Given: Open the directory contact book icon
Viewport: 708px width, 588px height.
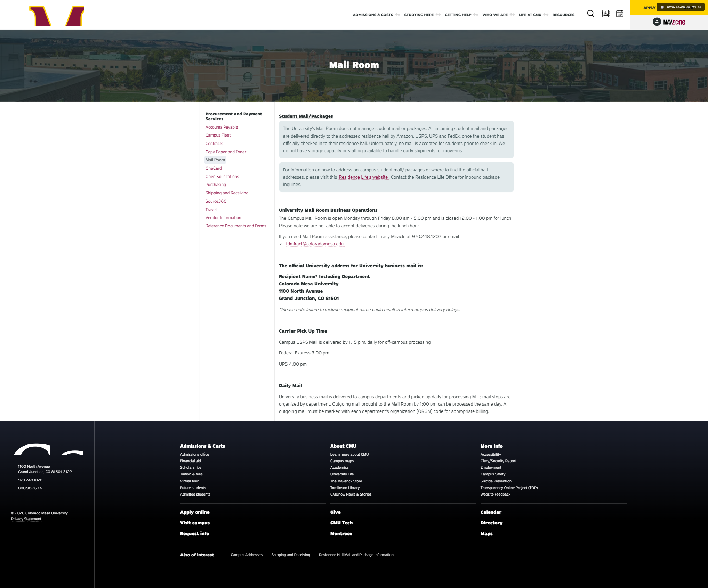Looking at the screenshot, I should pos(605,14).
